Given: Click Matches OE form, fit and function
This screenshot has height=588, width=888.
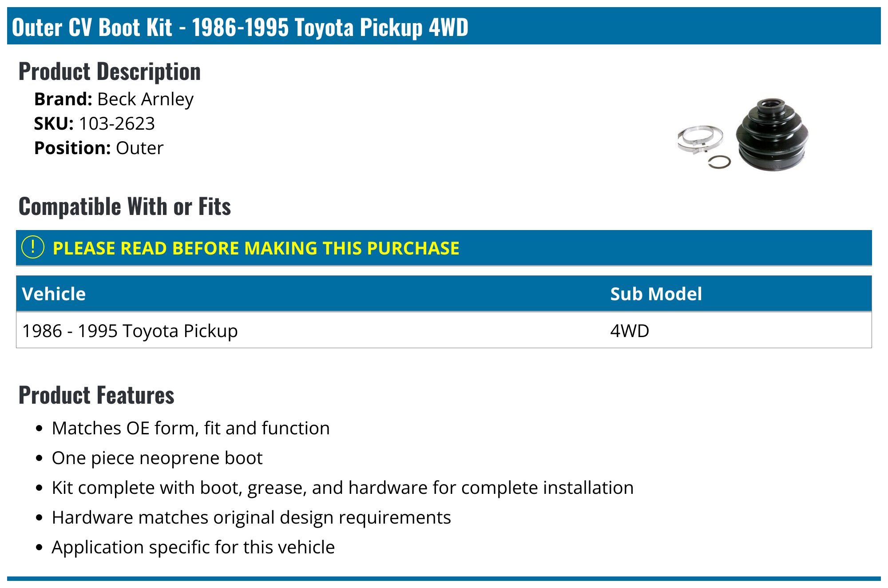Looking at the screenshot, I should pos(191,428).
